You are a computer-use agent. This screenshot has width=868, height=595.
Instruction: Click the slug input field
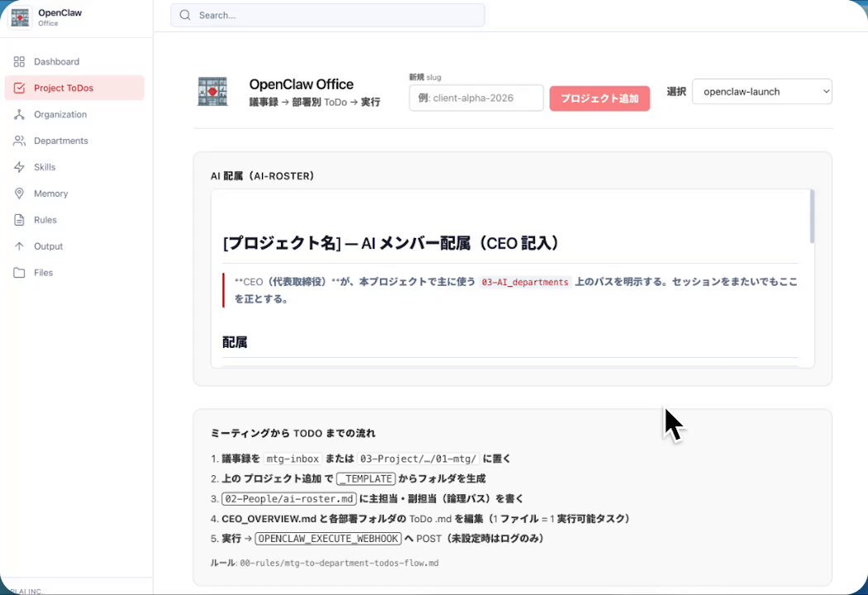tap(476, 98)
